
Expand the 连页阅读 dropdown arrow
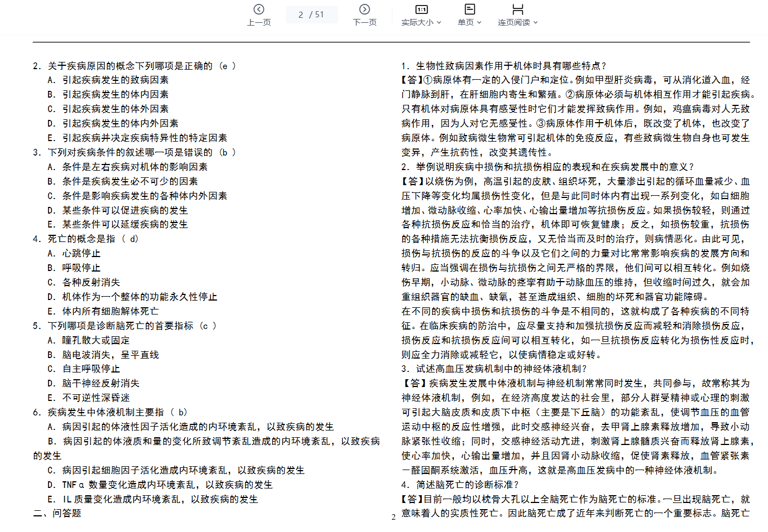tap(535, 23)
